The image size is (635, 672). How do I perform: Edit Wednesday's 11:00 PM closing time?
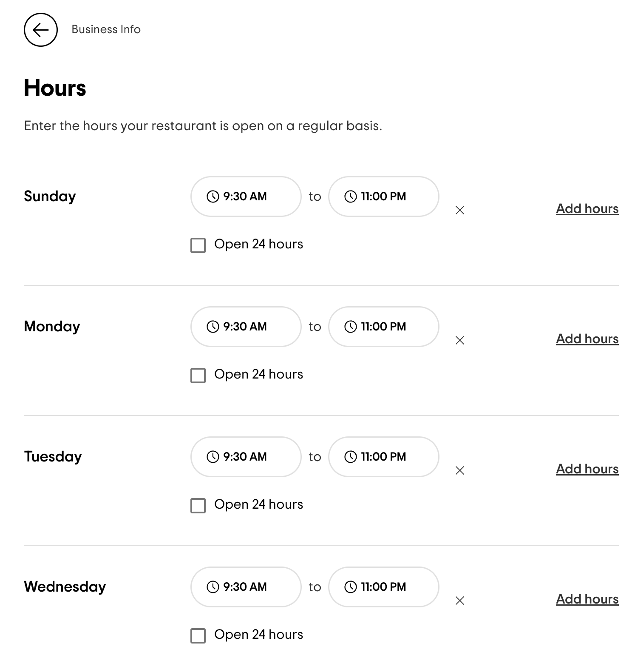point(383,587)
